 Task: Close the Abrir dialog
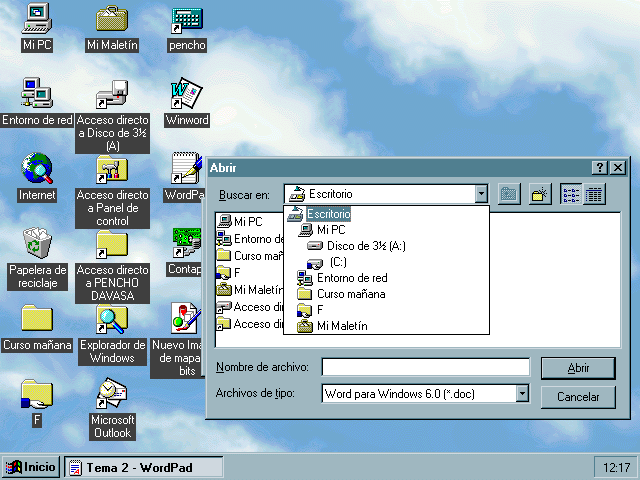pyautogui.click(x=618, y=167)
